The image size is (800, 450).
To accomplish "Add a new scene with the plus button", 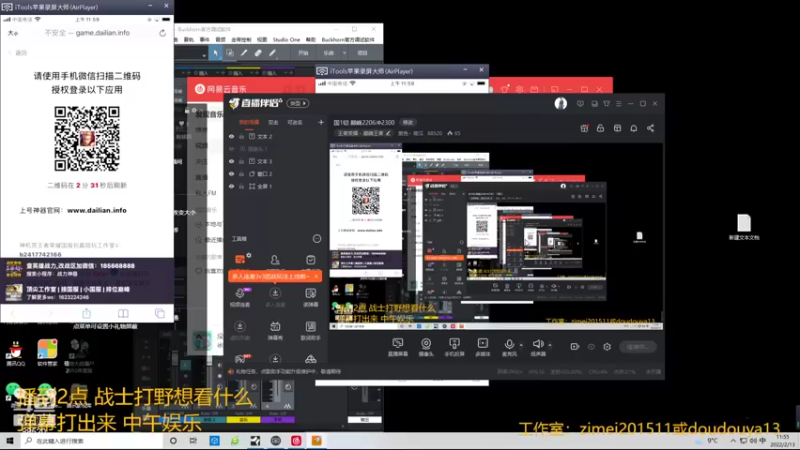I will tap(321, 122).
